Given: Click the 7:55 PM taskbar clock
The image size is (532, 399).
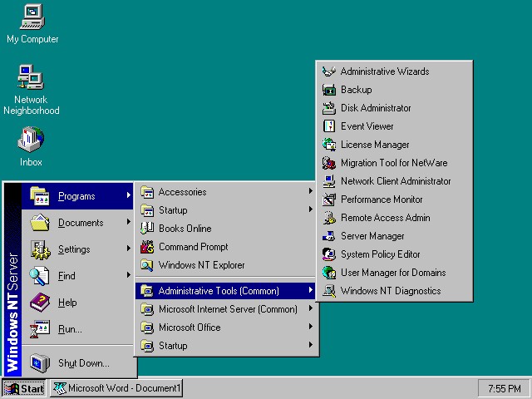Looking at the screenshot, I should (x=505, y=388).
